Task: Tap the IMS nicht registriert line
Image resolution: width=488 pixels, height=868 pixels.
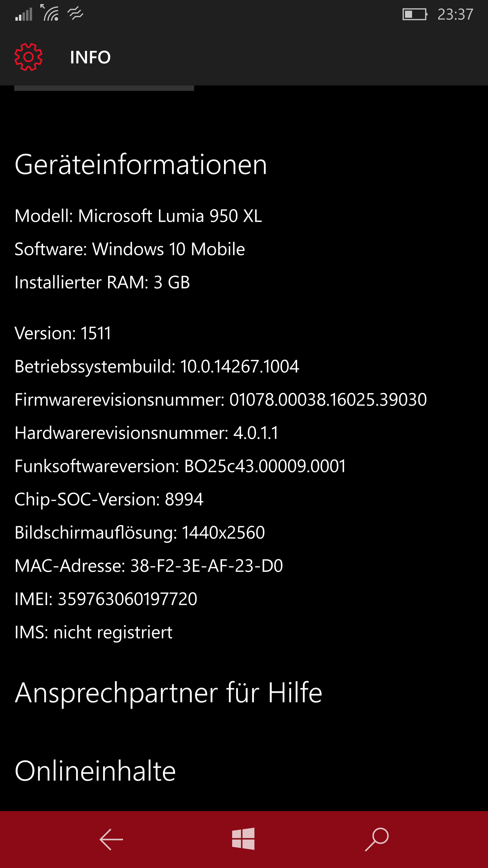Action: 94,633
